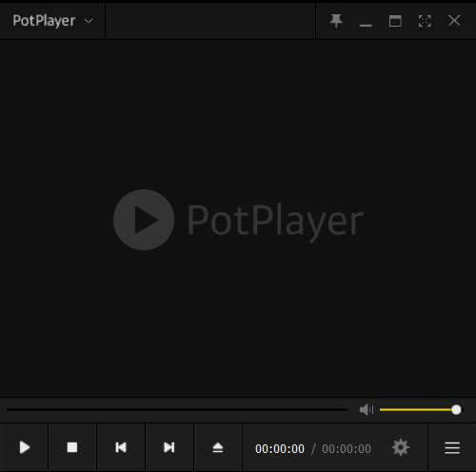
Task: Maximize the player window
Action: pos(395,21)
